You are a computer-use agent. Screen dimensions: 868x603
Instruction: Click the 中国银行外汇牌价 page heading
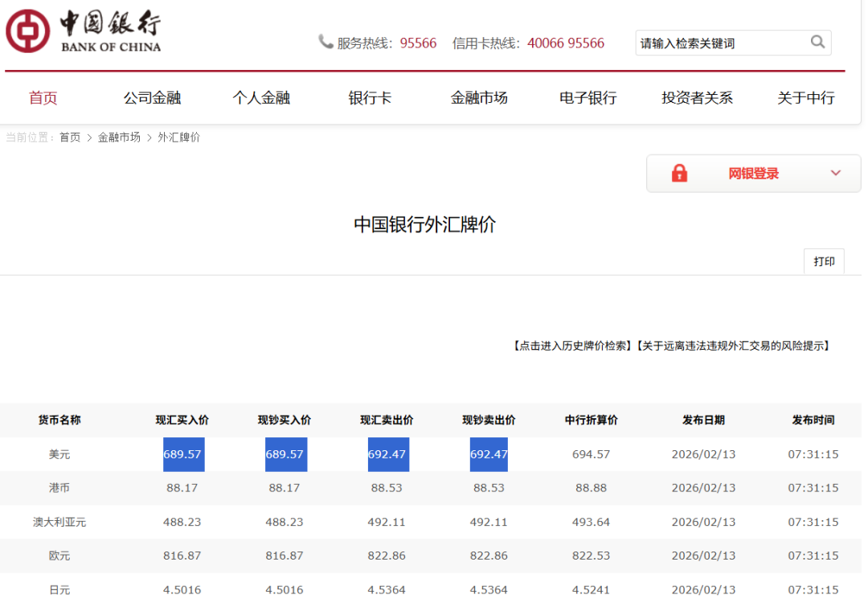pos(424,224)
